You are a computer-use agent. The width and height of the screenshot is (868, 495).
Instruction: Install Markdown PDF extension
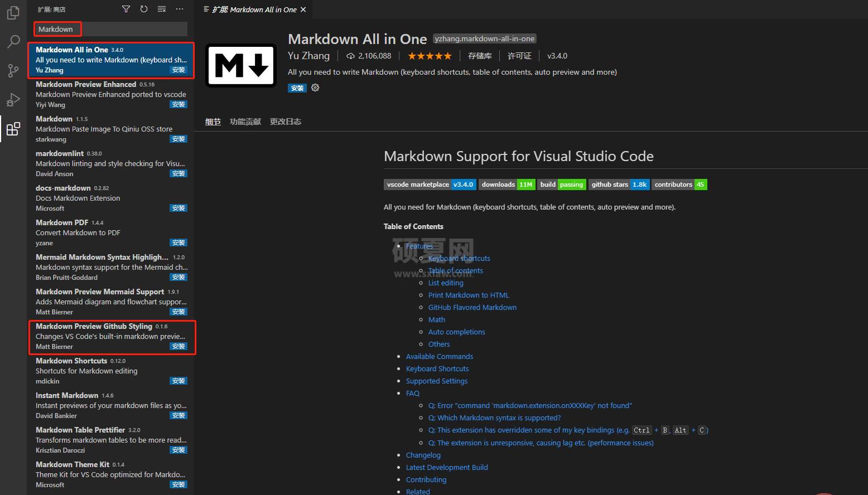[179, 243]
